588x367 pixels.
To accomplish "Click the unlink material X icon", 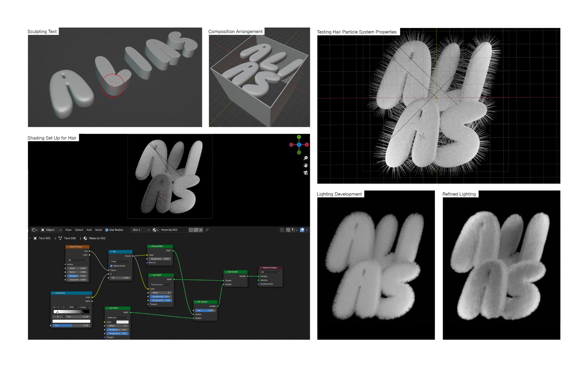I will 201,230.
